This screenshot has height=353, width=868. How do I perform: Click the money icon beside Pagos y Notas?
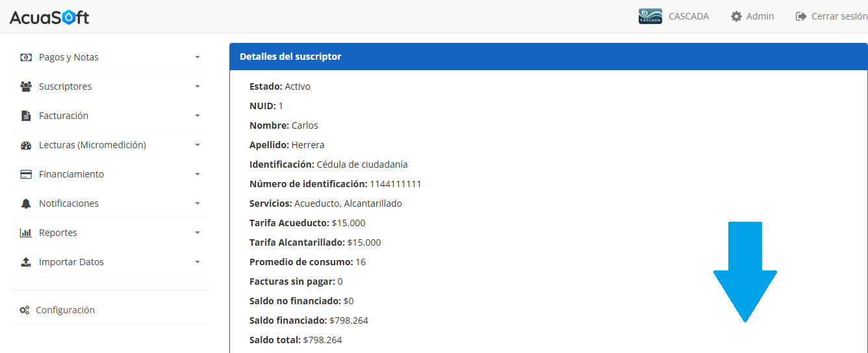point(26,57)
